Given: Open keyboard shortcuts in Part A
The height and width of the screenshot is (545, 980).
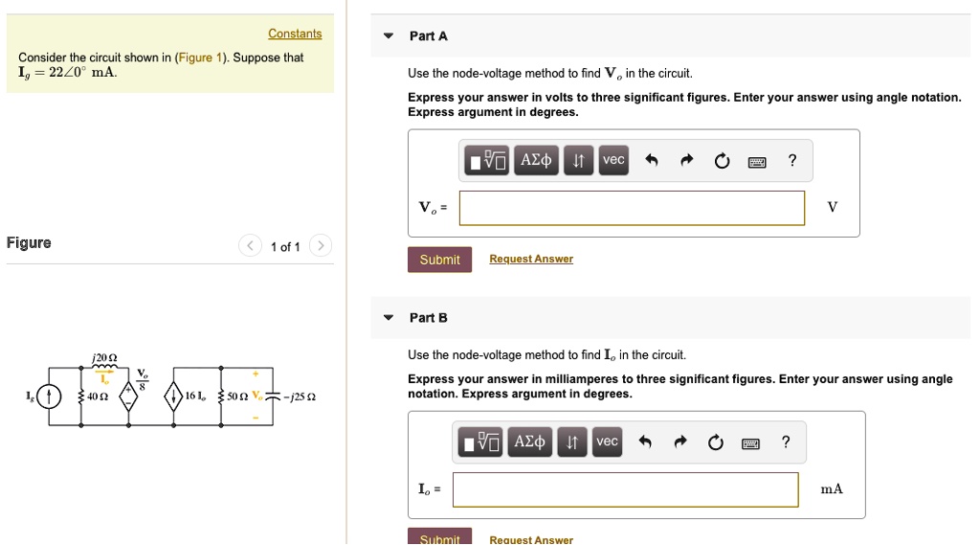Looking at the screenshot, I should pyautogui.click(x=757, y=161).
